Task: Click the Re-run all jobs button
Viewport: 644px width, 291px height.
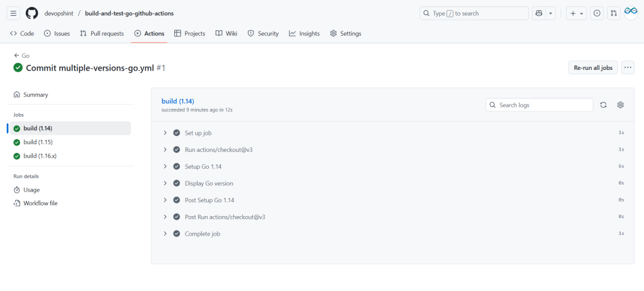Action: click(x=592, y=68)
